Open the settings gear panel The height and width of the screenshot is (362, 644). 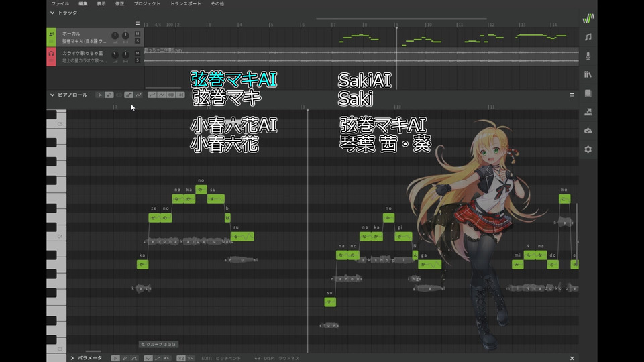(x=588, y=149)
